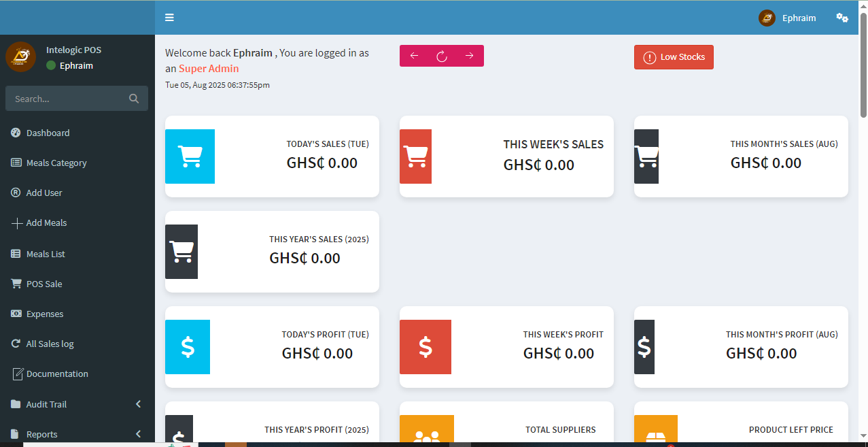
Task: Click the Meals List icon
Action: pos(16,254)
